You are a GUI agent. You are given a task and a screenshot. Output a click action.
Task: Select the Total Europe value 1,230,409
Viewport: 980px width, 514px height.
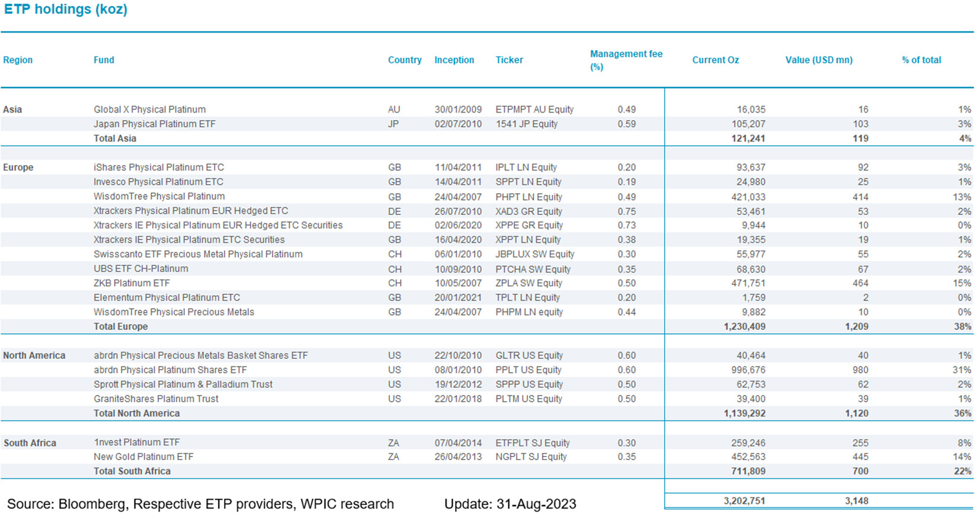[744, 326]
